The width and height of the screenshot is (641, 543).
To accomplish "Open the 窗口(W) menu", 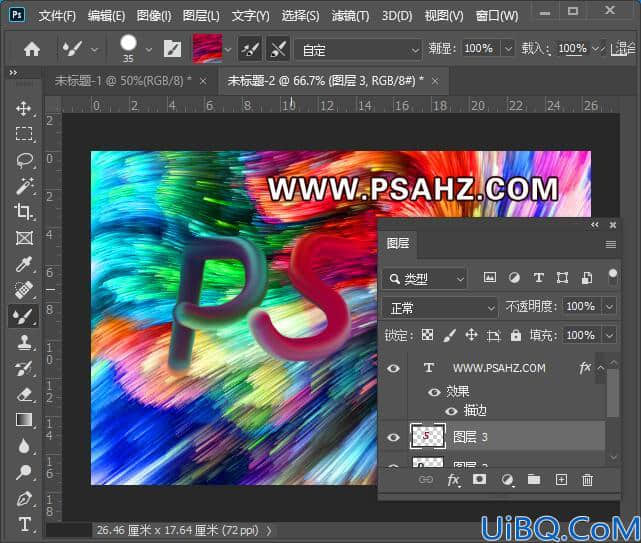I will [497, 16].
